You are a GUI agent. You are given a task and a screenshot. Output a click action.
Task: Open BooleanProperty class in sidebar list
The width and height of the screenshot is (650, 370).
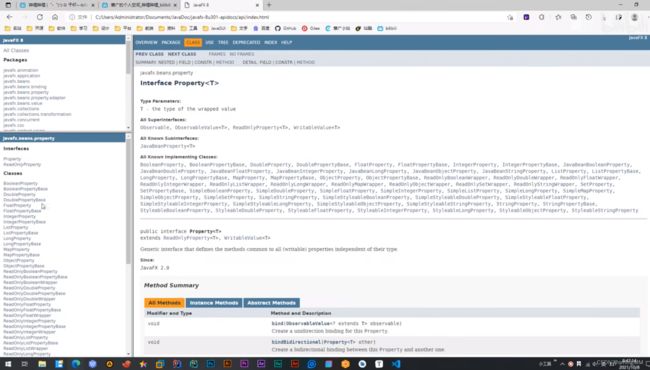[x=20, y=183]
